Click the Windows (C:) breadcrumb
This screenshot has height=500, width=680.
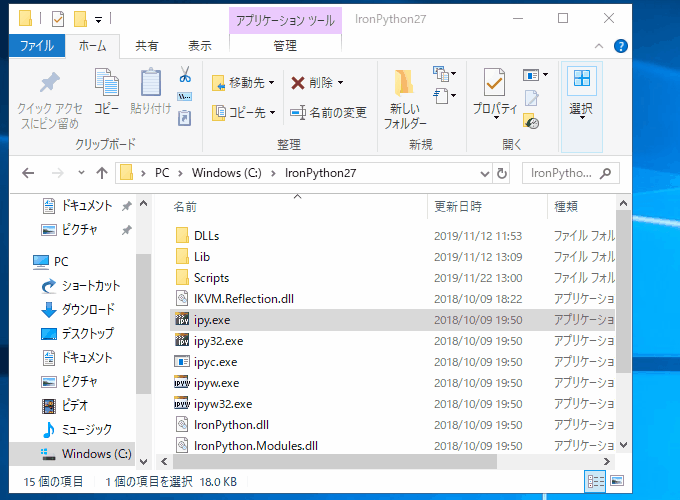tap(227, 173)
